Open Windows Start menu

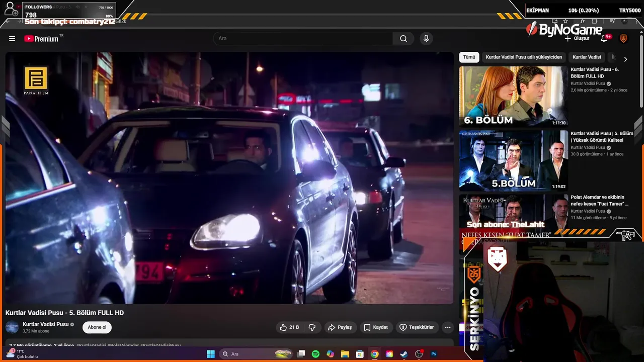tap(211, 354)
